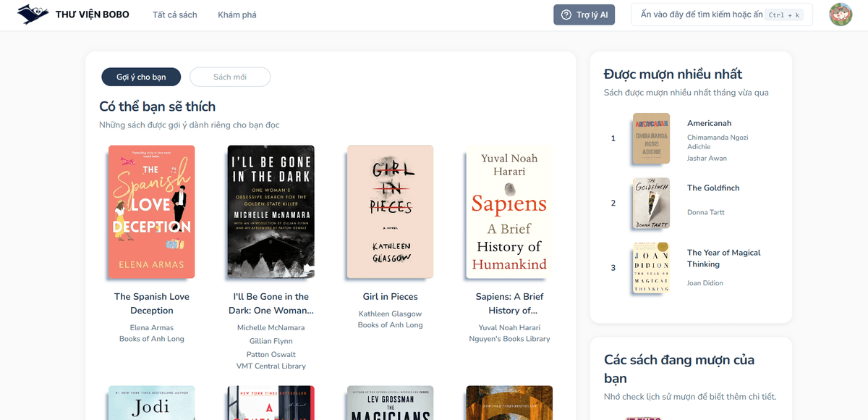Open the Sapiens book cover

tap(509, 211)
